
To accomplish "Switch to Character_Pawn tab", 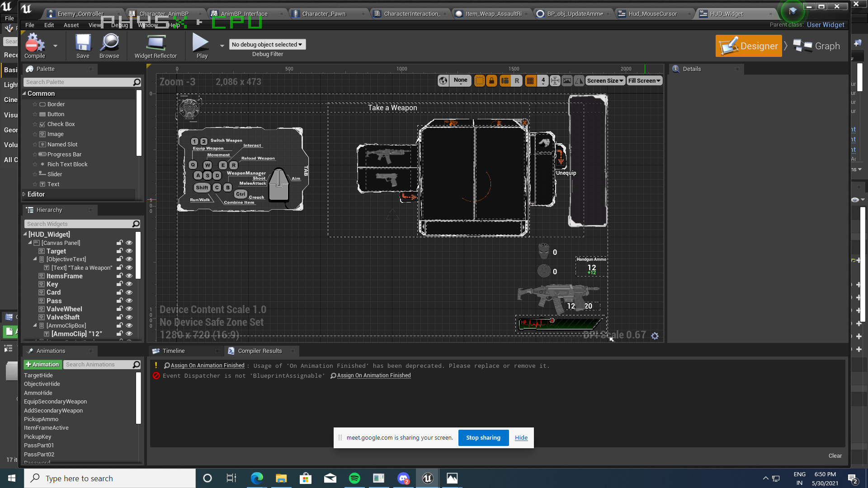I will [x=324, y=14].
